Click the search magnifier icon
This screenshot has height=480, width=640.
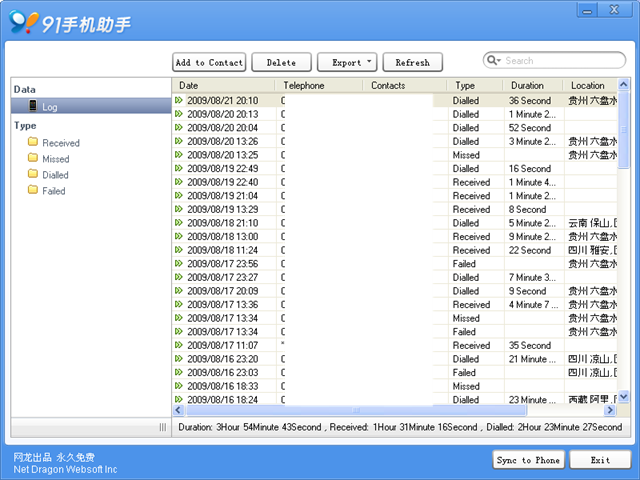pos(491,60)
